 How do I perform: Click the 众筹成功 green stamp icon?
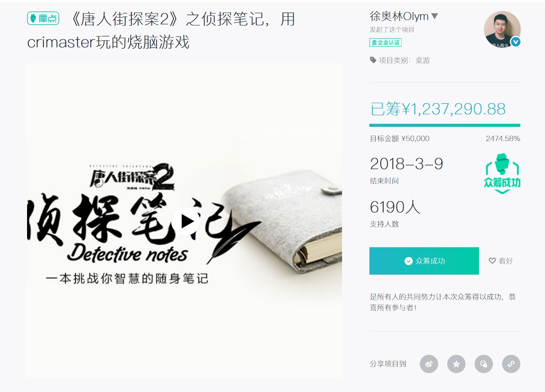pyautogui.click(x=502, y=174)
